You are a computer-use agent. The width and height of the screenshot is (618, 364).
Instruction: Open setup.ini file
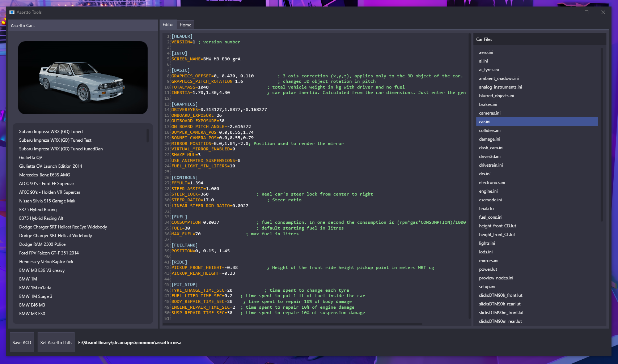pos(487,286)
